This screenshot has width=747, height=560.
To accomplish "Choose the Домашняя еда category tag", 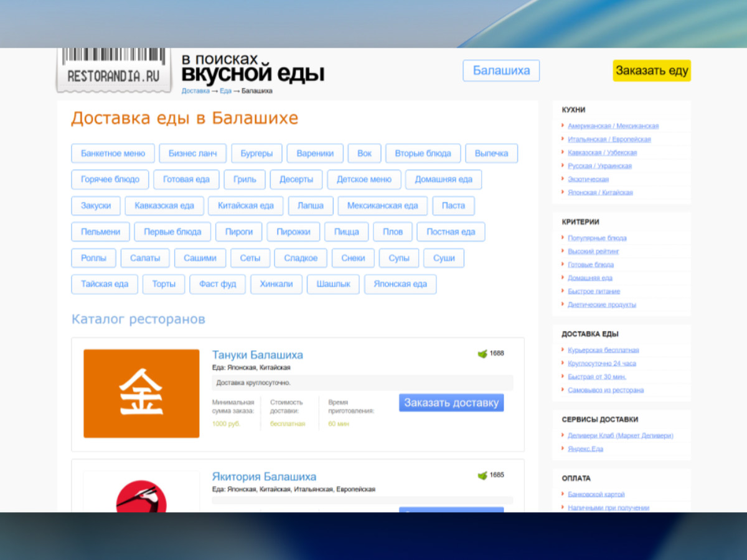I will coord(443,179).
